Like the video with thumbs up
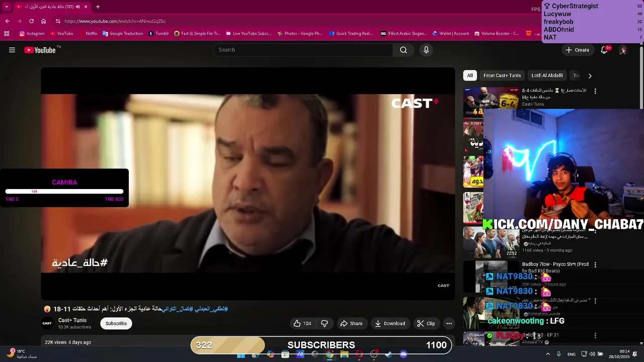The height and width of the screenshot is (362, 644). click(x=302, y=323)
